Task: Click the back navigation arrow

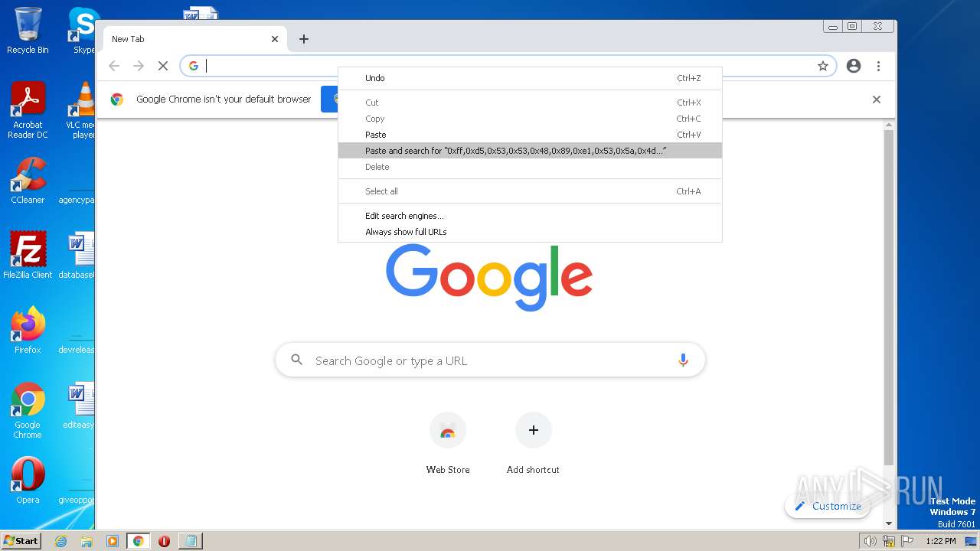Action: point(114,66)
